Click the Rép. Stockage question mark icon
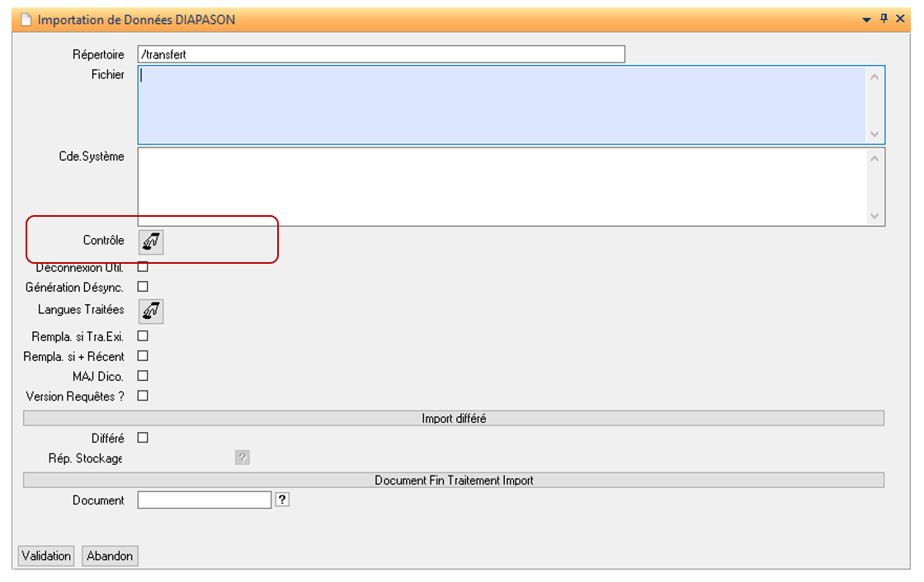This screenshot has height=582, width=924. (243, 458)
